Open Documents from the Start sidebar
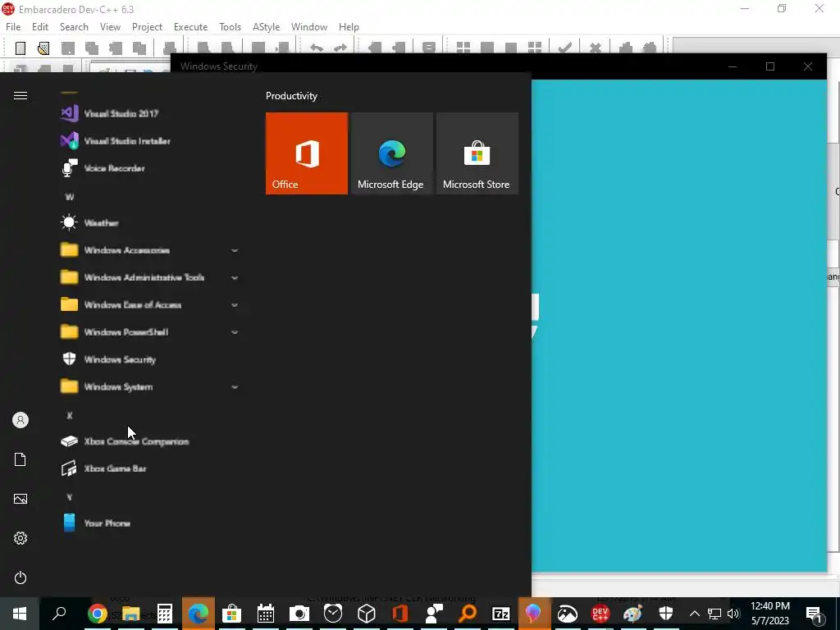 click(x=21, y=459)
